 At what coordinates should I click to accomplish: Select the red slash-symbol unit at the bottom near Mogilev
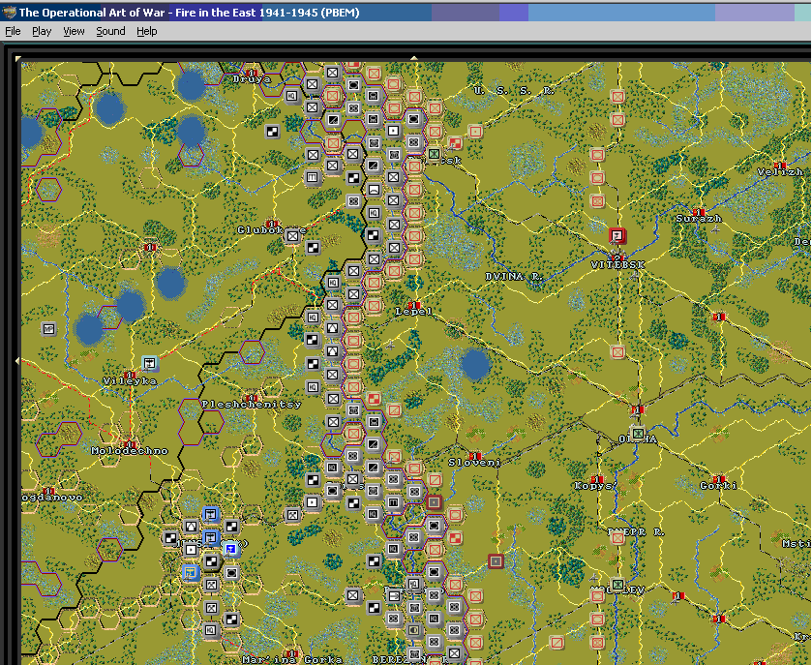pyautogui.click(x=556, y=643)
